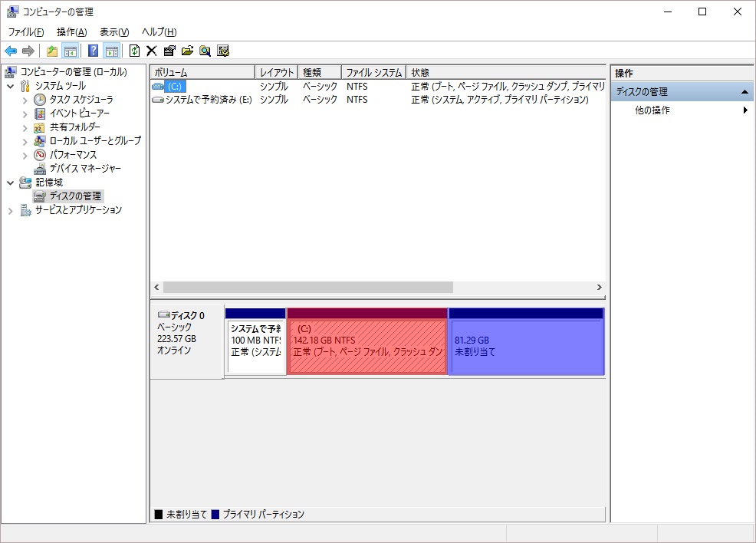The height and width of the screenshot is (543, 756).
Task: Select the (C:) volume row
Action: click(x=377, y=87)
